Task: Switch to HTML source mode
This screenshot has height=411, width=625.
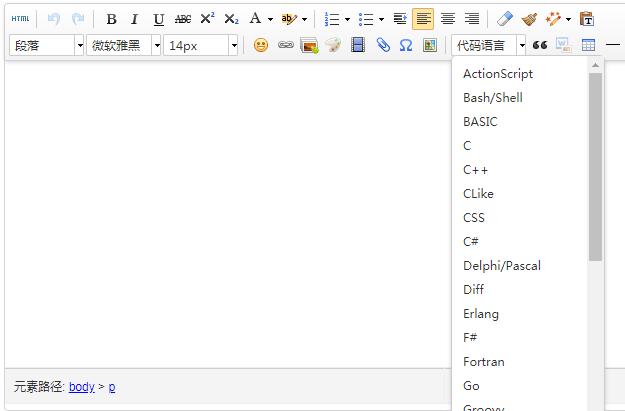Action: 20,19
